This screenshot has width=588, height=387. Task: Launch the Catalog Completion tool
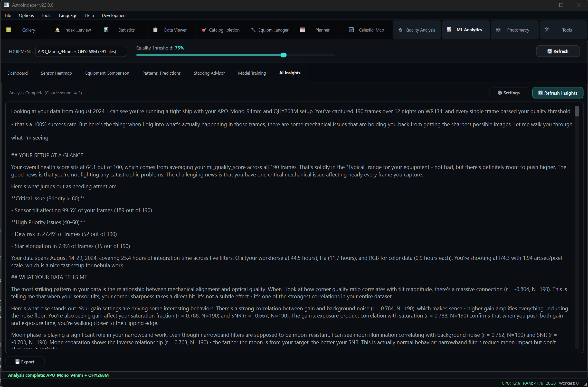[x=224, y=30]
